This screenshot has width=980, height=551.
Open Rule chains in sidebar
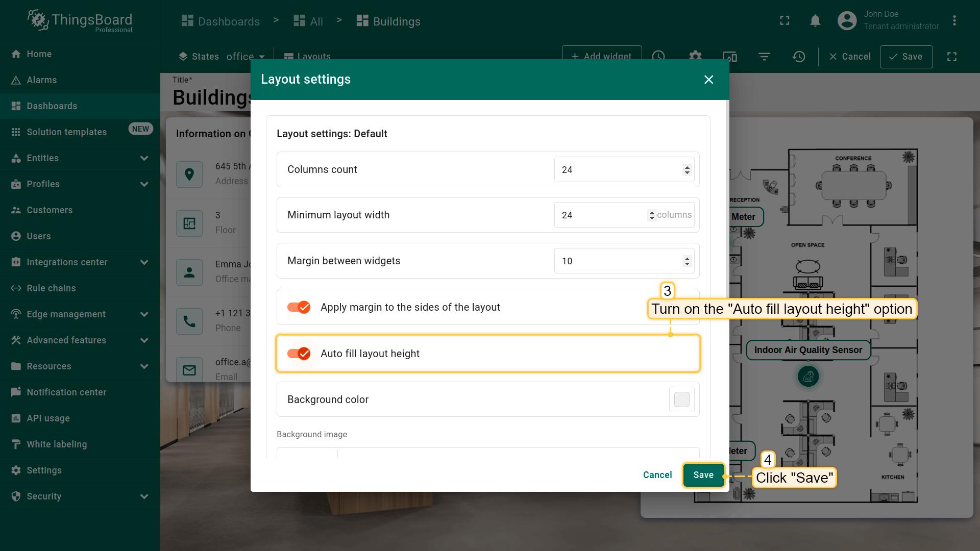pos(51,288)
